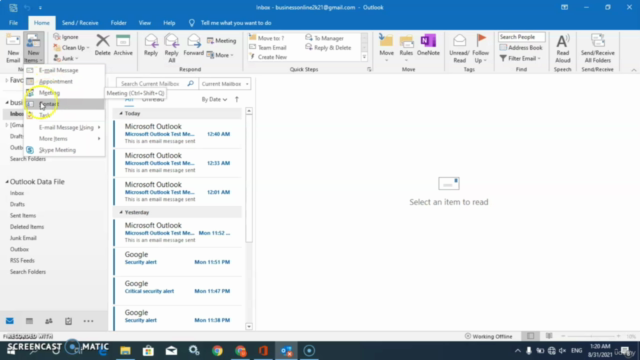Select the Junk Email folder
Image resolution: width=640 pixels, height=360 pixels.
pyautogui.click(x=23, y=238)
